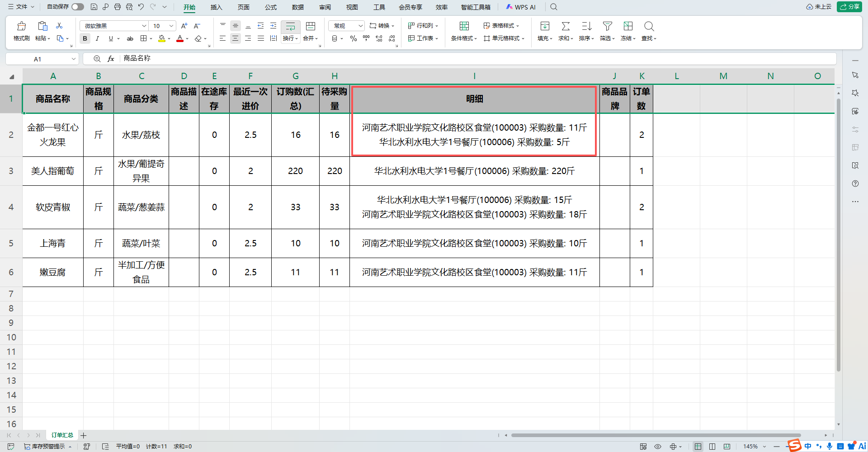Click the formula bar input showing 商品名称
The width and height of the screenshot is (868, 452).
coord(477,59)
